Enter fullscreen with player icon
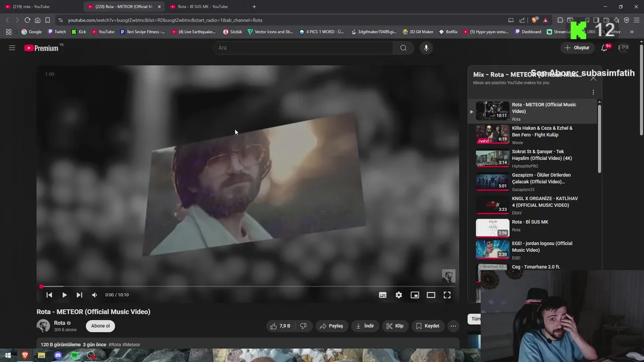This screenshot has width=644, height=362. (447, 295)
